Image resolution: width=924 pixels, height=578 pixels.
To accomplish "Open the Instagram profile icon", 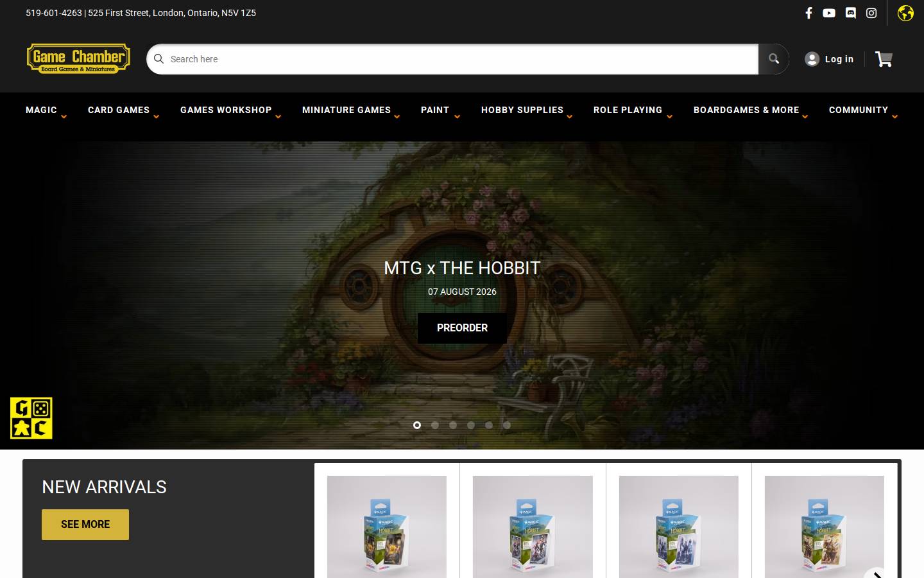I will pos(871,13).
